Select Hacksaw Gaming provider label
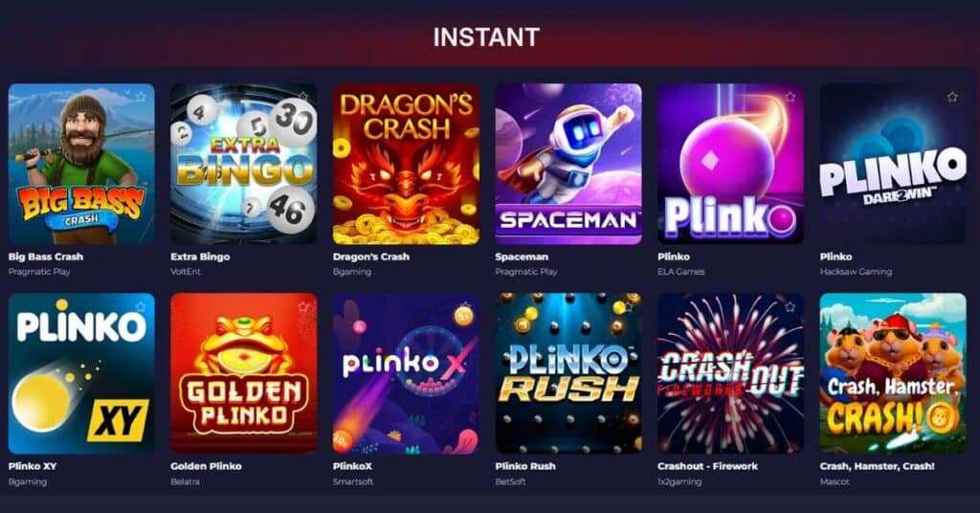The height and width of the screenshot is (513, 980). click(x=856, y=272)
